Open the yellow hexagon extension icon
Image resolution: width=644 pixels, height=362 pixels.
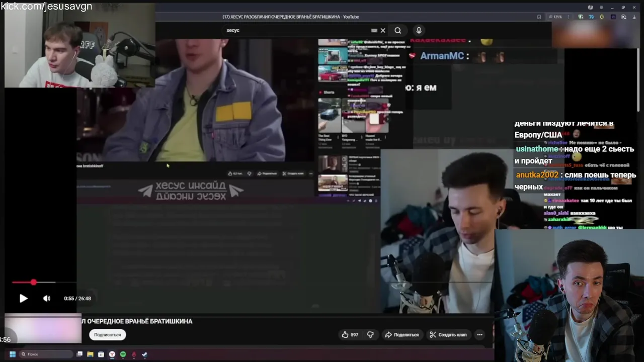click(602, 17)
